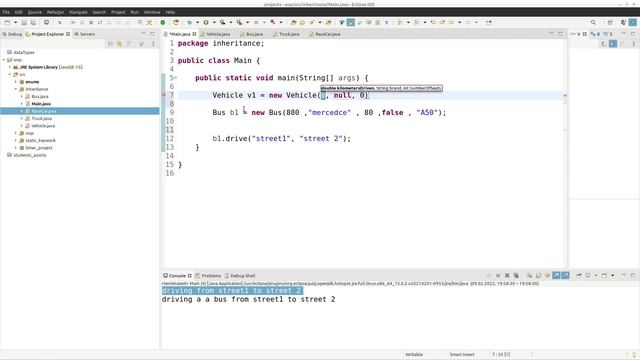The height and width of the screenshot is (360, 640).
Task: Open the Navigate menu
Action: 78,12
